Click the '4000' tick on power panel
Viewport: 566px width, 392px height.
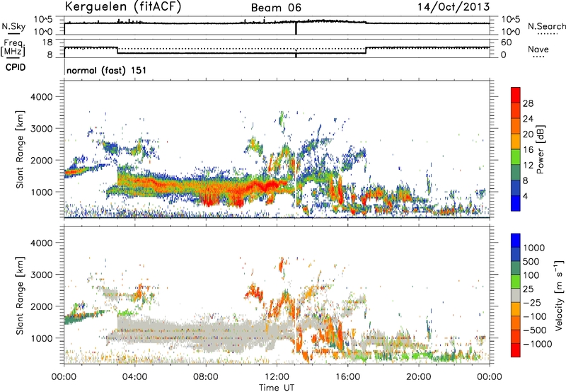click(42, 97)
